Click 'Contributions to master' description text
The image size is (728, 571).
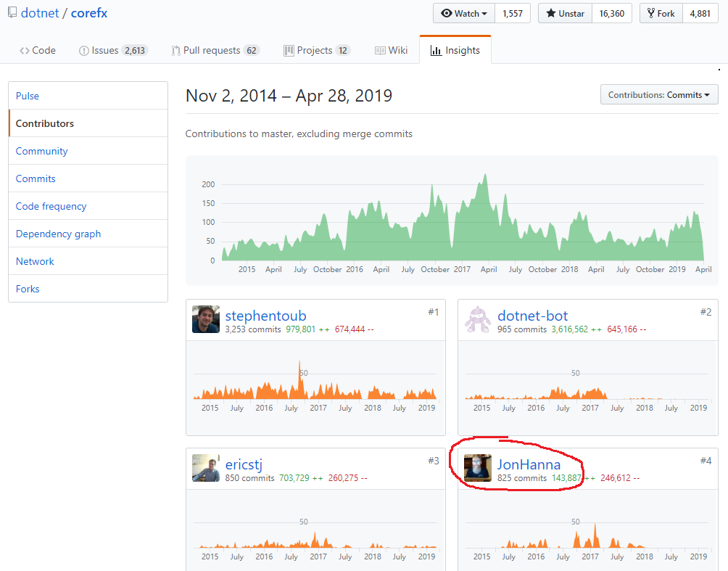point(299,133)
